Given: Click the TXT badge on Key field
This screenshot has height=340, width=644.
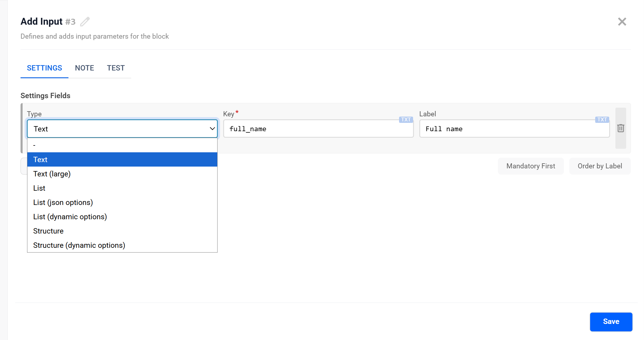Looking at the screenshot, I should coord(406,120).
